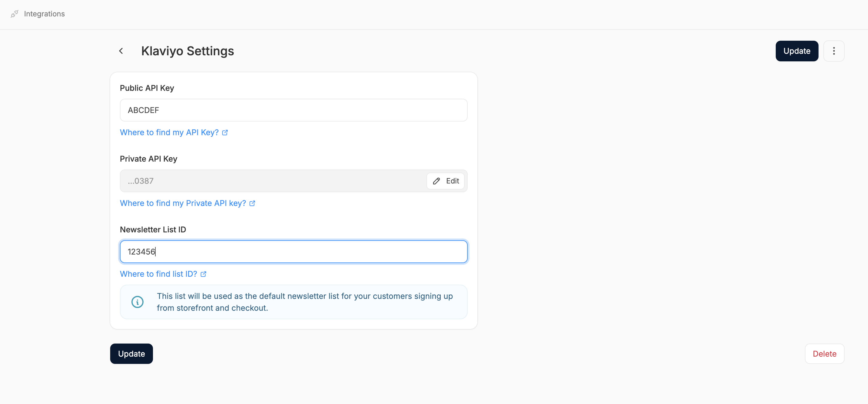This screenshot has height=404, width=868.
Task: Click the Newsletter List ID label
Action: [153, 230]
